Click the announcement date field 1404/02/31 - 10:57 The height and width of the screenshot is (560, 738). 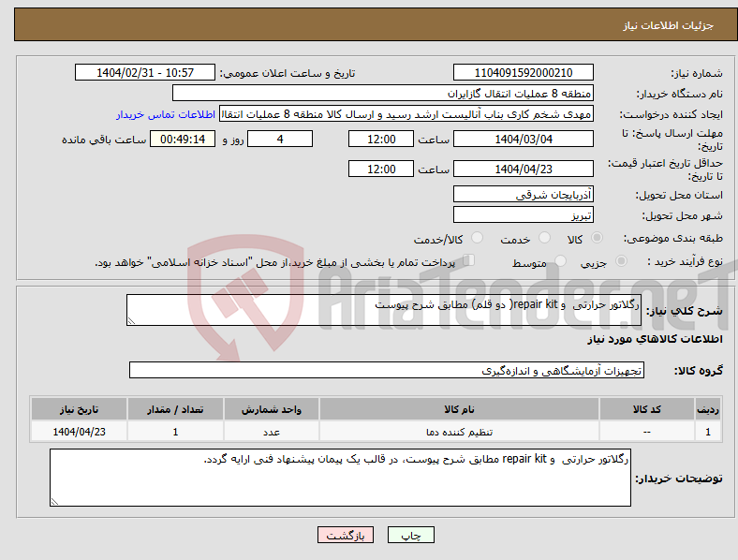[x=145, y=72]
